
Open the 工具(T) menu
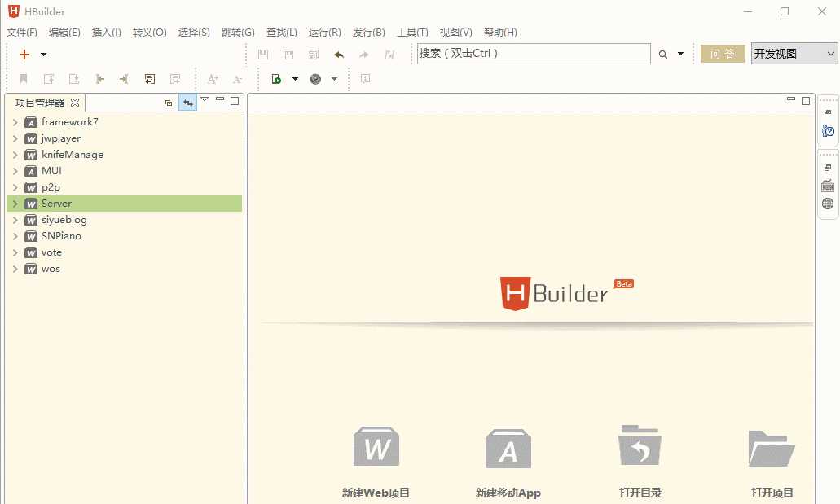(412, 32)
